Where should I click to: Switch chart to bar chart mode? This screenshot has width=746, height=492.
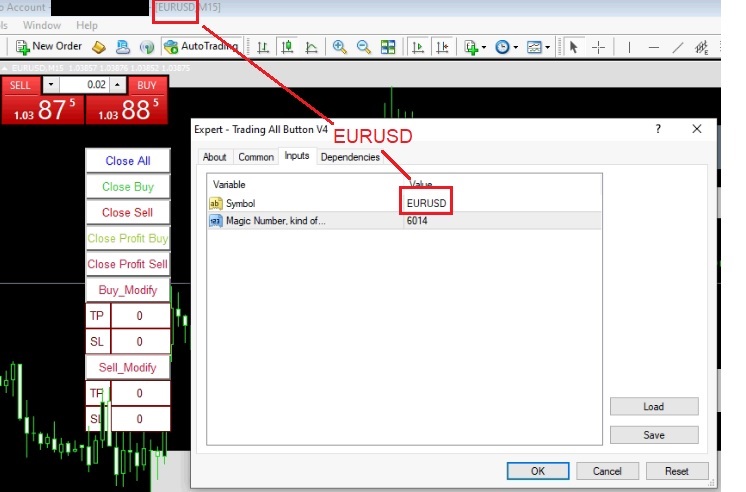point(263,47)
